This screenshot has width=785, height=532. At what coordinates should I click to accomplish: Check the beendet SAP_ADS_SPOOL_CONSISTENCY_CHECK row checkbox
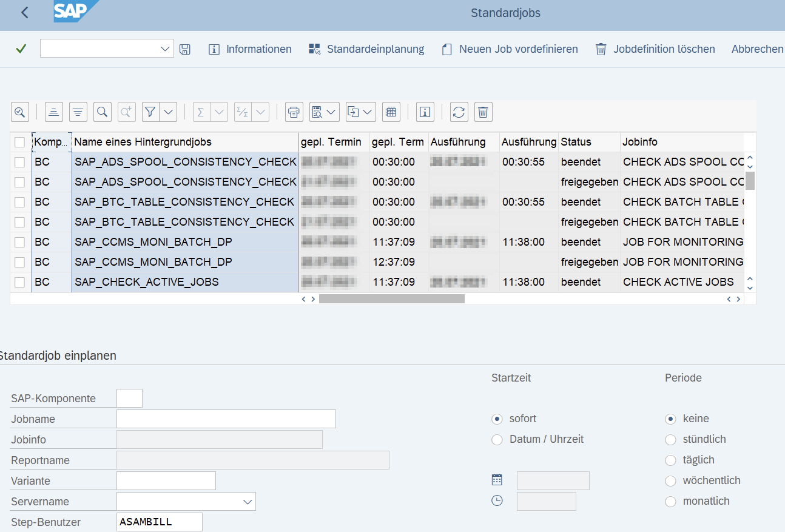[x=20, y=162]
